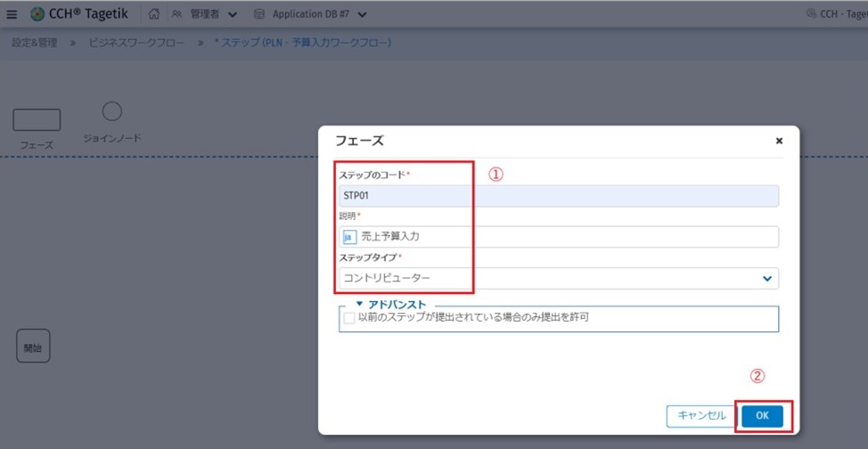
Task: Click the 開始 start node
Action: [x=33, y=346]
